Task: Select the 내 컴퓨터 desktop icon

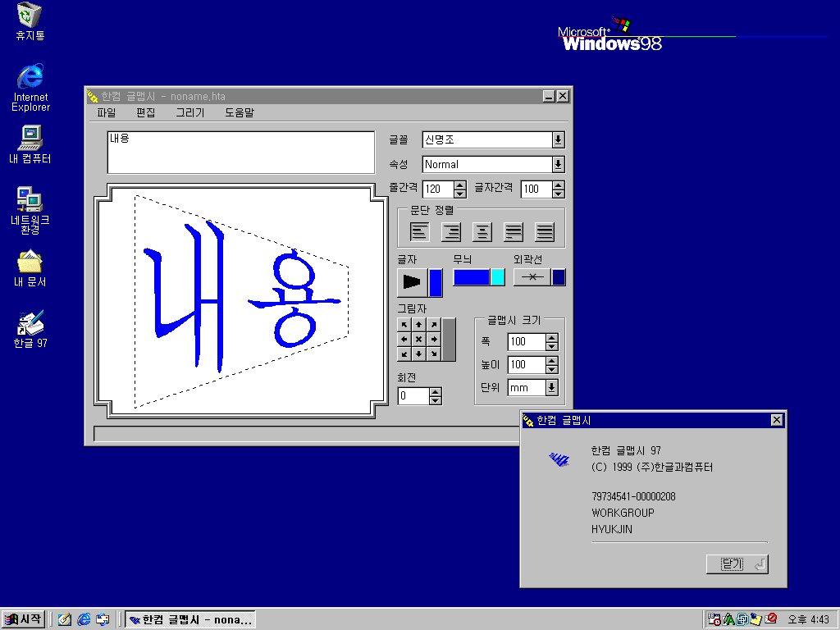Action: [x=30, y=144]
